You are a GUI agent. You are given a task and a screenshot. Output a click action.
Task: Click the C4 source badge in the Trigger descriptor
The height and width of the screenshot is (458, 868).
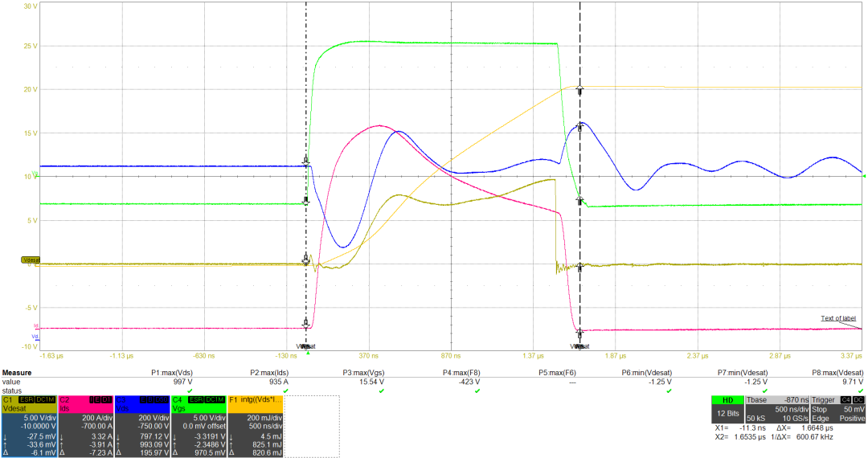click(845, 399)
